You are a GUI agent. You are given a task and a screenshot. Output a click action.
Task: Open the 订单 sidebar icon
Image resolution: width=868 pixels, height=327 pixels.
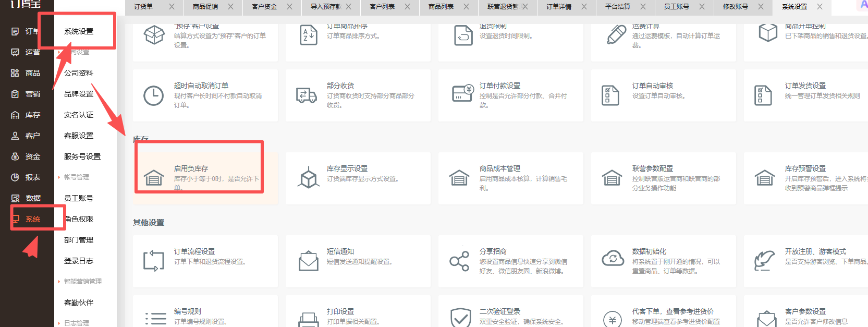[x=15, y=31]
